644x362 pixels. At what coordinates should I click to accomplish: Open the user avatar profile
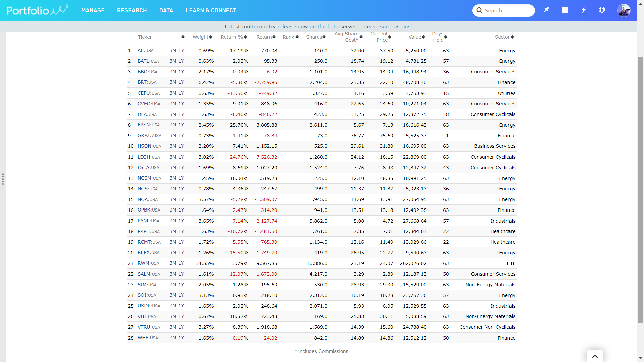(x=624, y=10)
